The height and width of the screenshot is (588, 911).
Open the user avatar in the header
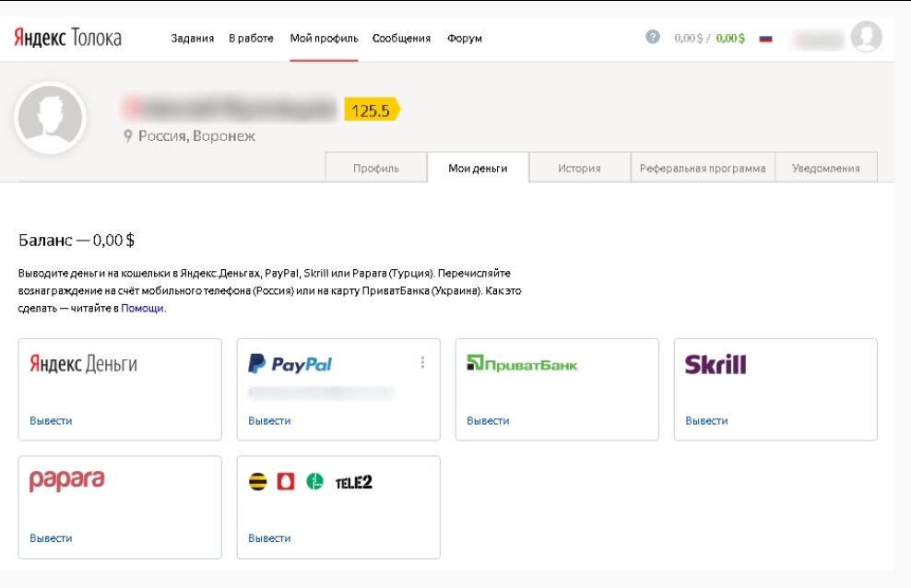point(866,36)
